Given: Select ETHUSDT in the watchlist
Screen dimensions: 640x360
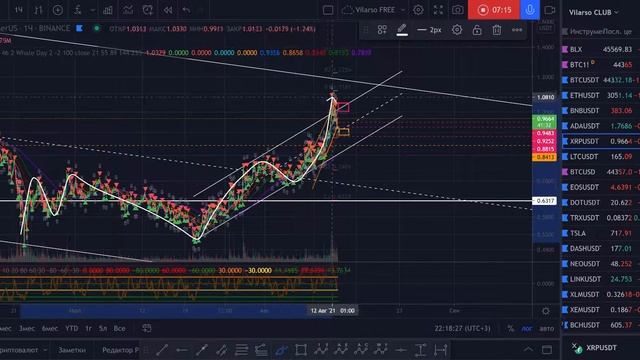Looking at the screenshot, I should coord(601,96).
